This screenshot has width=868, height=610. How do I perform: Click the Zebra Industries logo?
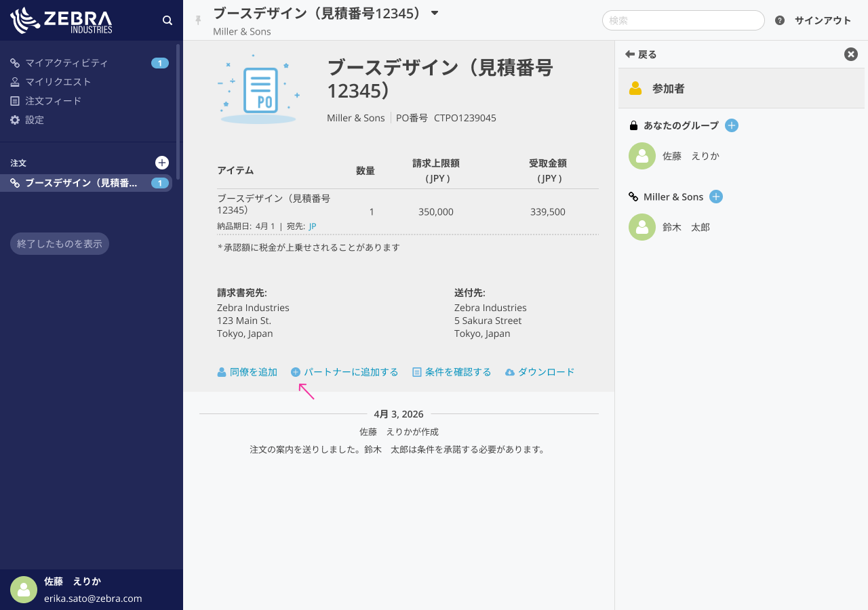tap(61, 20)
